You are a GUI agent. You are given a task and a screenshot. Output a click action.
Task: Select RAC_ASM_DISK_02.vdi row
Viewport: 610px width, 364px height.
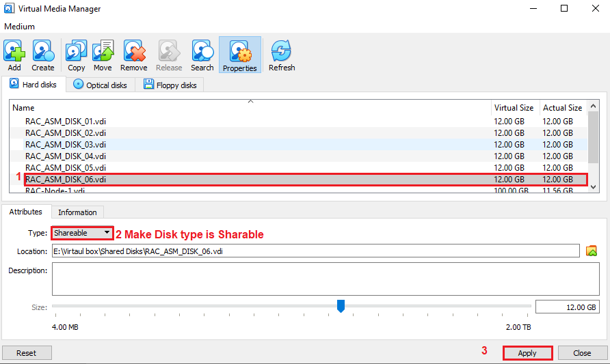pos(298,133)
